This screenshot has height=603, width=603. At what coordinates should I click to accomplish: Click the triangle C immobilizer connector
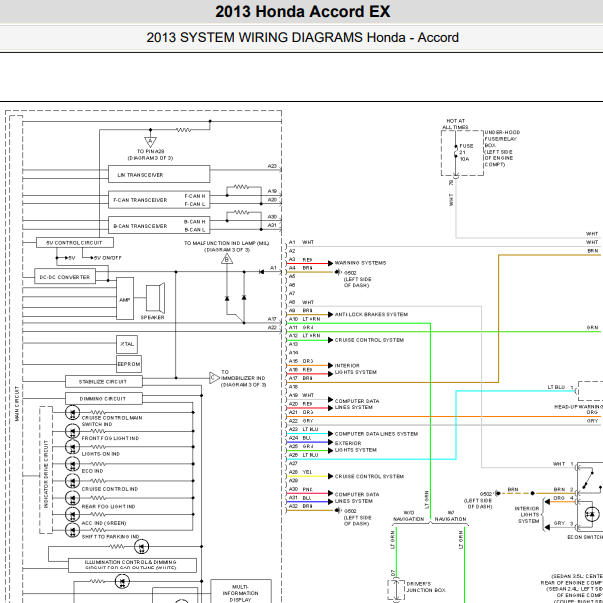tap(215, 378)
